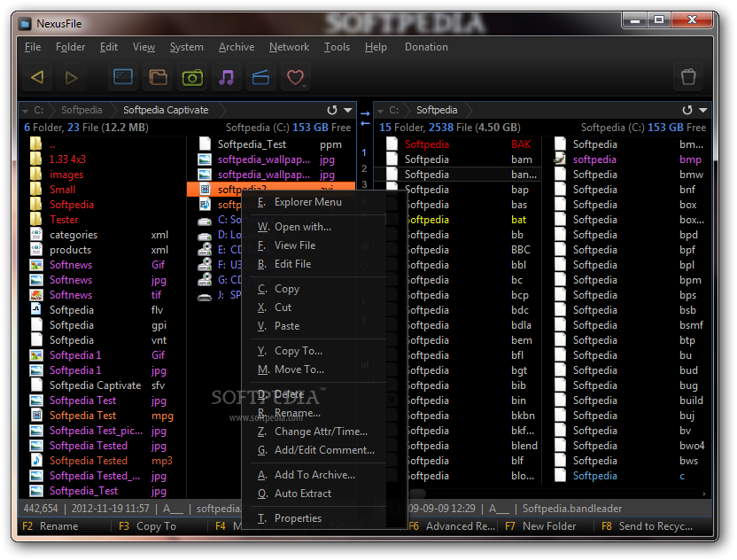The width and height of the screenshot is (737, 560).
Task: Open the right panel history dropdown arrow
Action: click(703, 110)
